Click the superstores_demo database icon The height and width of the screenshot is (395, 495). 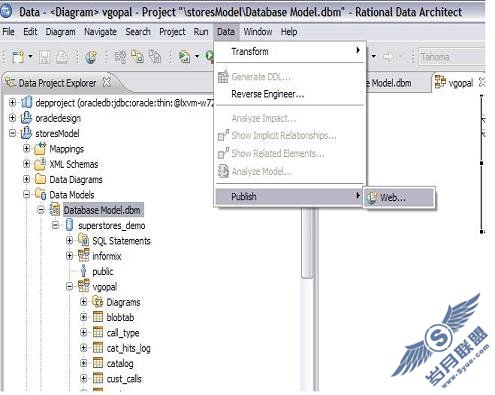point(69,225)
